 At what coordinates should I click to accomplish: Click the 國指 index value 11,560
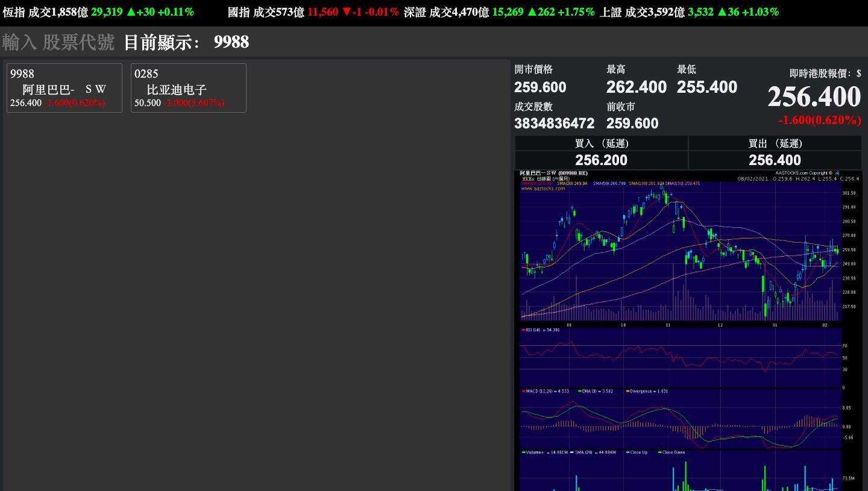coord(322,12)
